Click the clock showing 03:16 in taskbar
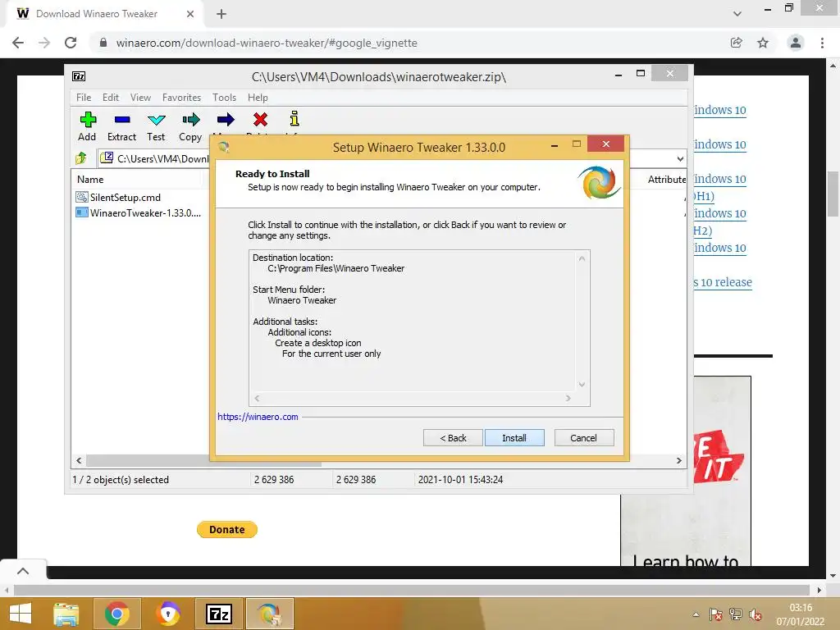Screen dimensions: 840x630 [x=801, y=608]
